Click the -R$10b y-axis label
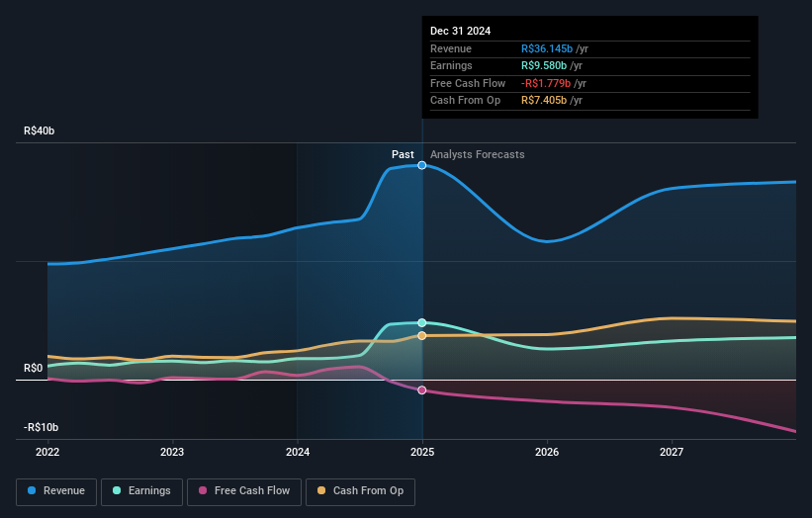 point(41,427)
